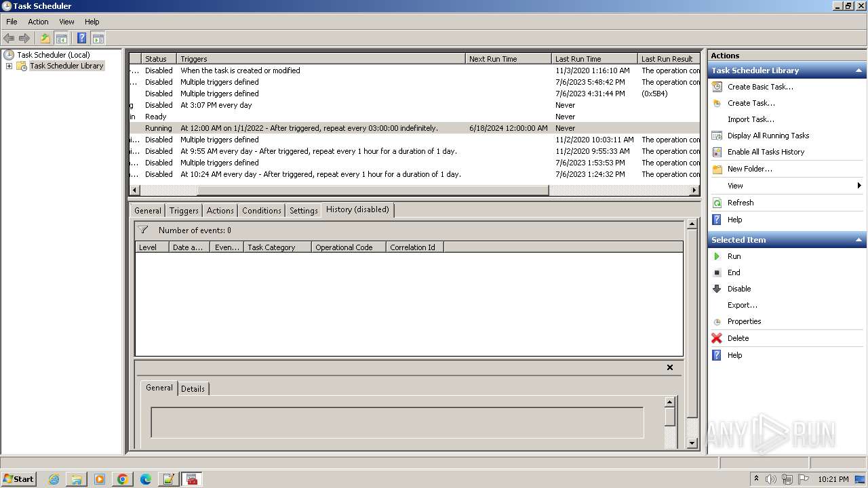Image resolution: width=868 pixels, height=488 pixels.
Task: Select the History (disabled) tab
Action: pos(357,209)
